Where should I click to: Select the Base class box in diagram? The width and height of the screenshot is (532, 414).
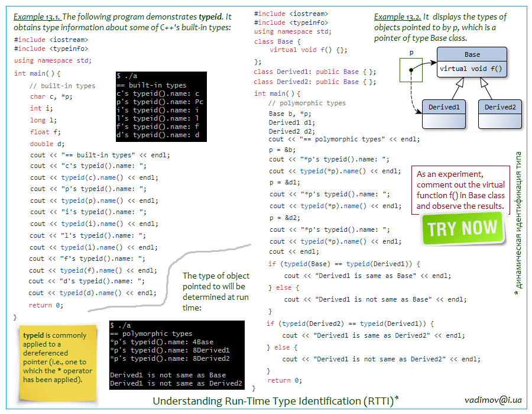pyautogui.click(x=472, y=62)
